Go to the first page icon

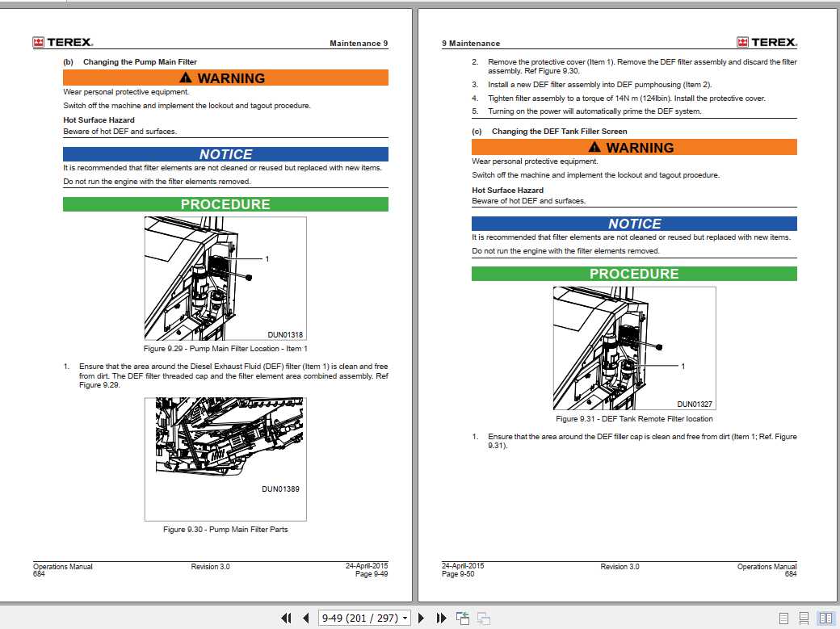point(286,618)
